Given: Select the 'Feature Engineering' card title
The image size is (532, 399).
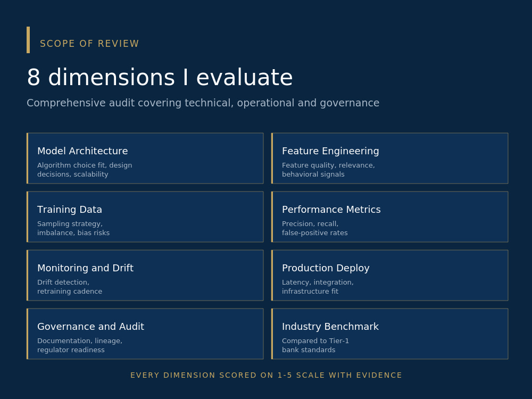Looking at the screenshot, I should tap(330, 151).
